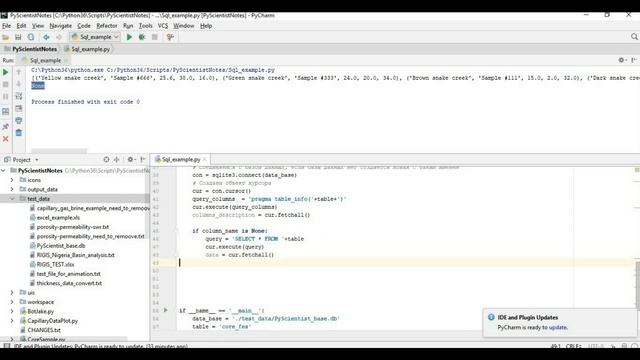Viewport: 640px width, 360px height.
Task: Move down the stack trace arrow
Action: (x=19, y=84)
